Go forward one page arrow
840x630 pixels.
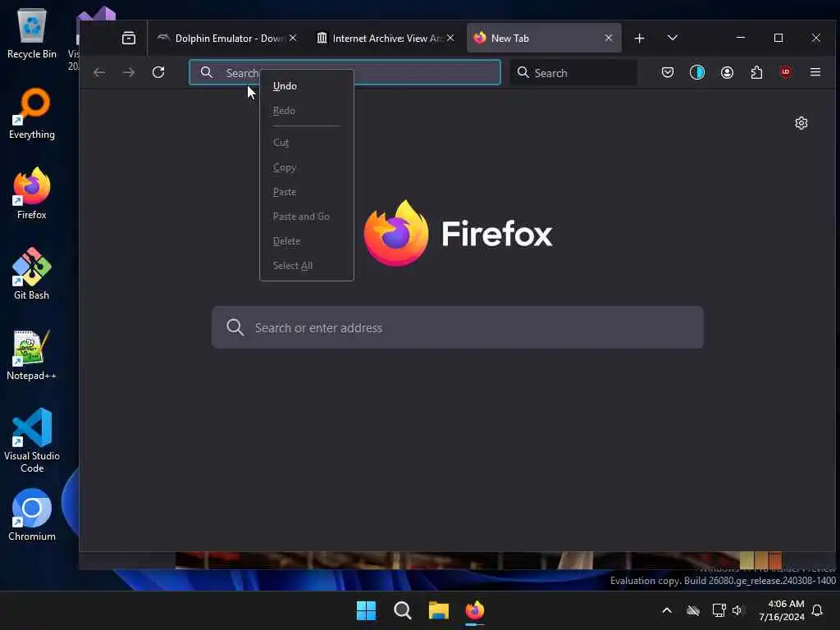click(129, 72)
